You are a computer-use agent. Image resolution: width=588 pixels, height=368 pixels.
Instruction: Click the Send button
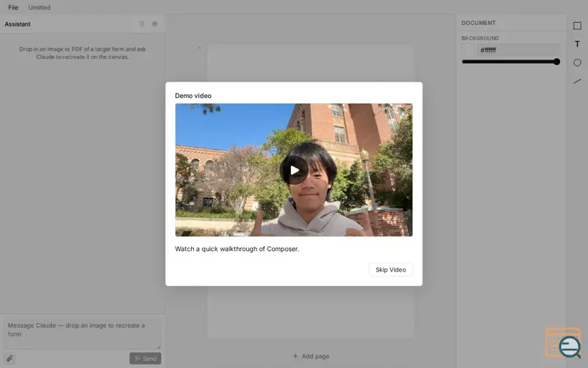[x=145, y=358]
